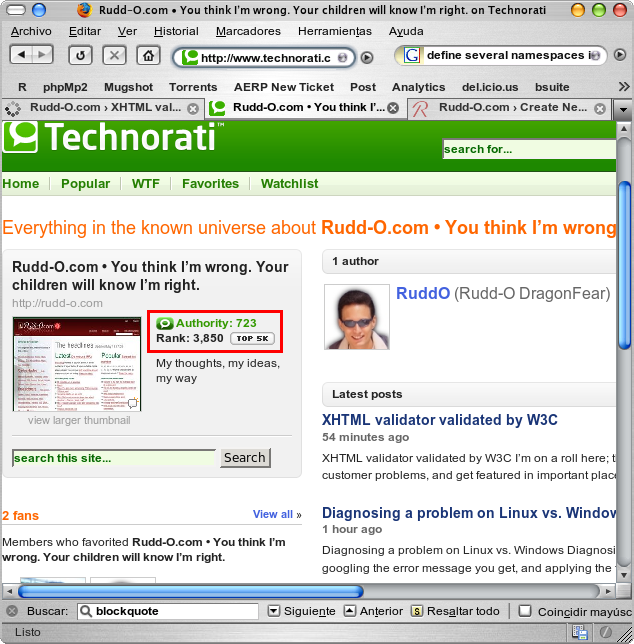
Task: Open the Editar menu
Action: (x=85, y=31)
